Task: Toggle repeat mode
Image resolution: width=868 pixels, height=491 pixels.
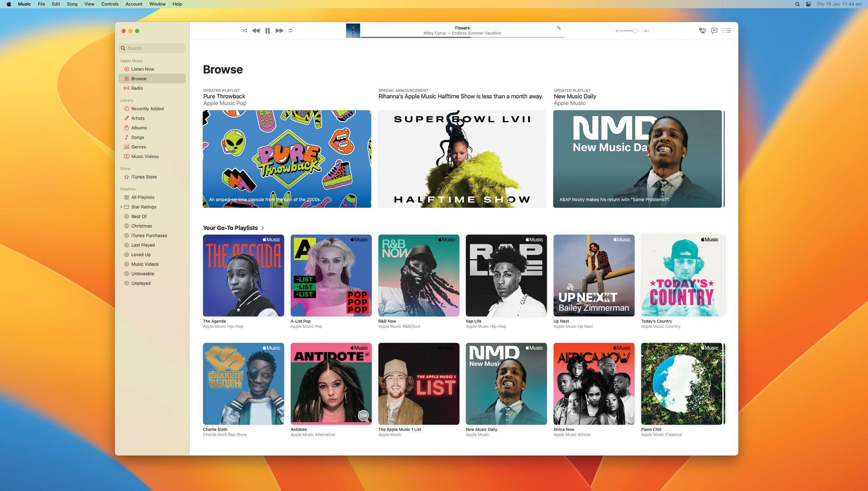Action: tap(291, 31)
